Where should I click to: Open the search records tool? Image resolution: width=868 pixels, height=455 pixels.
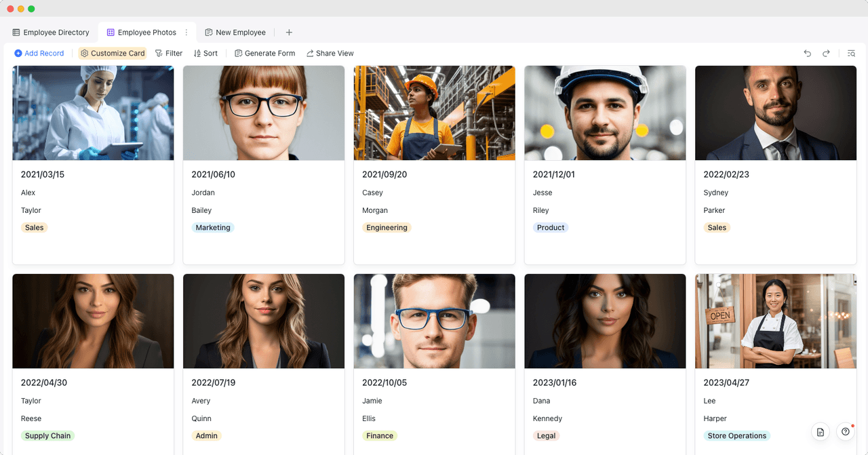[x=850, y=53]
